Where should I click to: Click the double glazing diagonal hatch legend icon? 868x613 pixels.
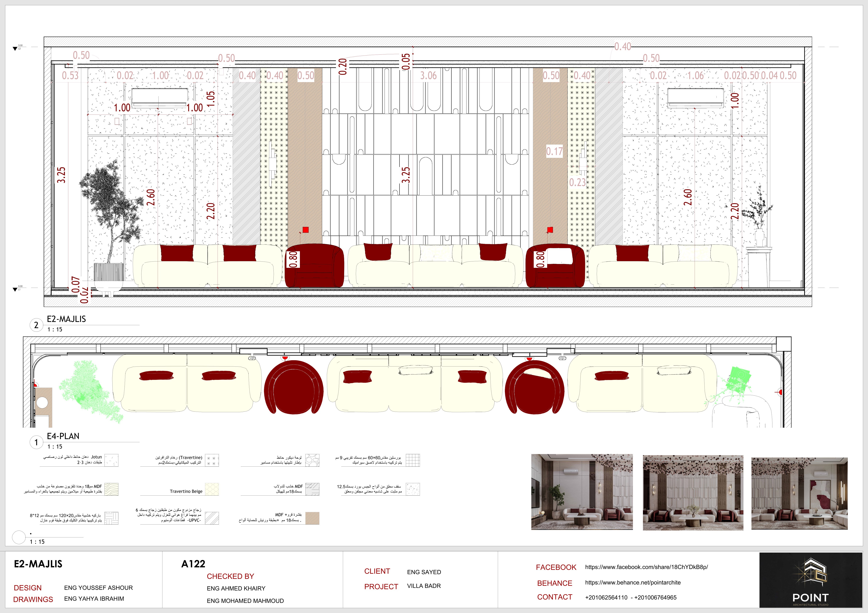click(212, 518)
